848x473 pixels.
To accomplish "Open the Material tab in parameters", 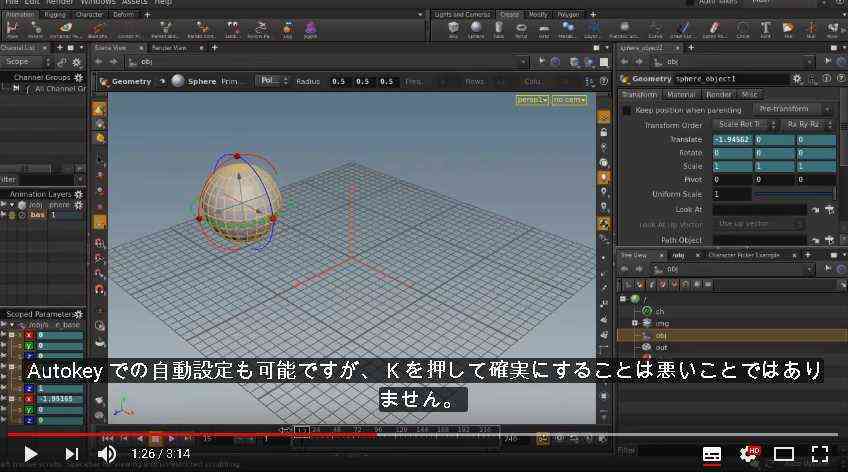I will [681, 95].
